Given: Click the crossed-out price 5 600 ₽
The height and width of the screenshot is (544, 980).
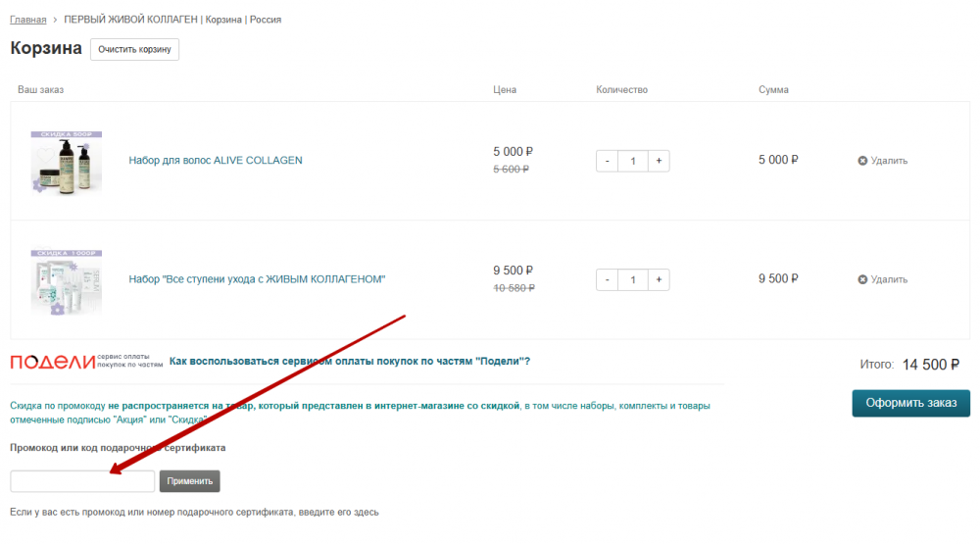Looking at the screenshot, I should click(512, 169).
